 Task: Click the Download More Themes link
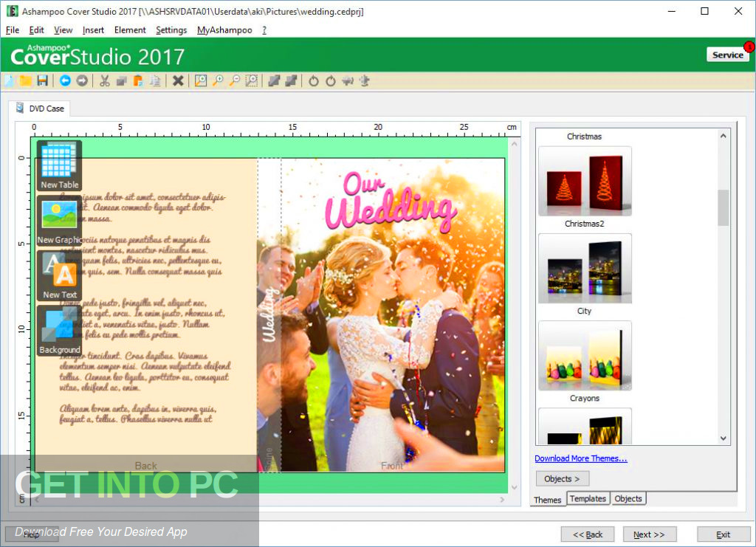pos(580,458)
